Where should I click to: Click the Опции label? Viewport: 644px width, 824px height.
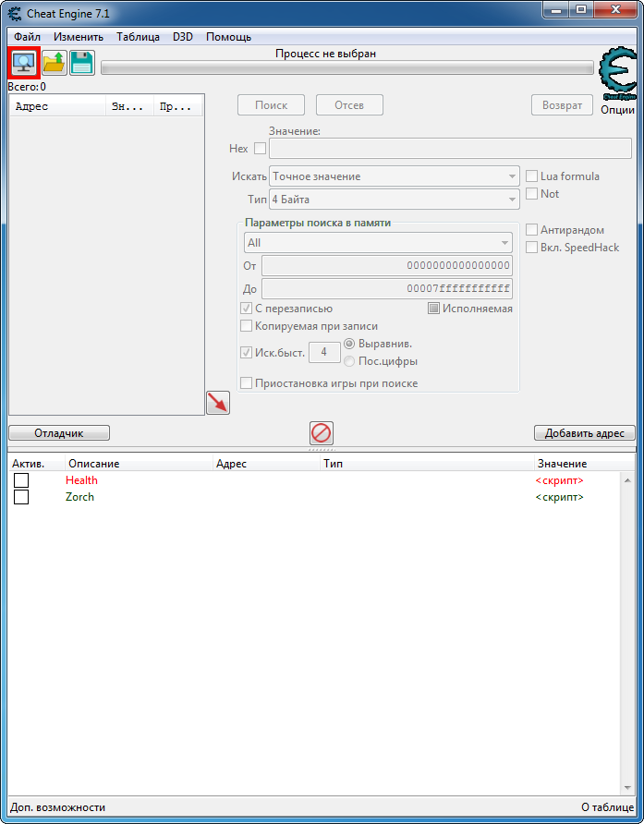(x=617, y=110)
